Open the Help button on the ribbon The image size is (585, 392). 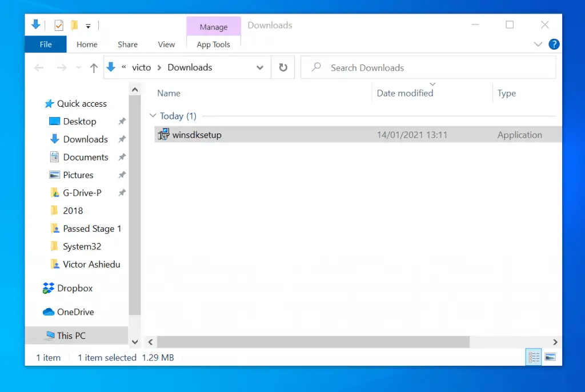click(554, 44)
